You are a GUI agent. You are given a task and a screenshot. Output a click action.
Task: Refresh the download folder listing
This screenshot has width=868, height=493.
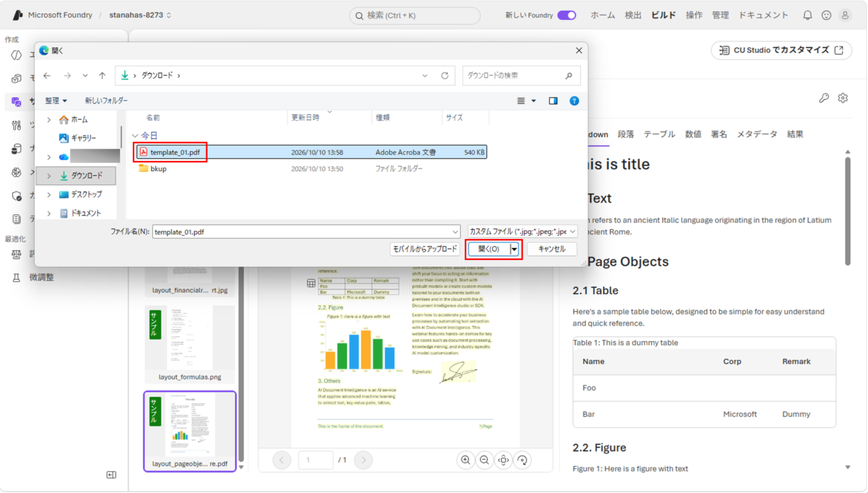point(445,75)
